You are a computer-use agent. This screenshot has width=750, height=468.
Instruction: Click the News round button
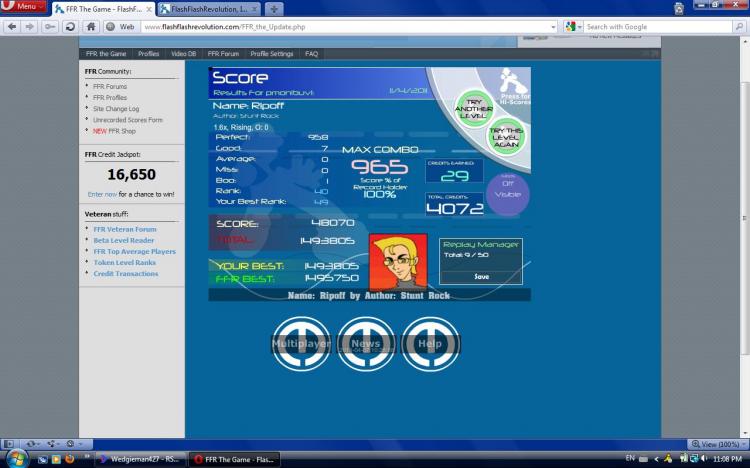click(366, 344)
